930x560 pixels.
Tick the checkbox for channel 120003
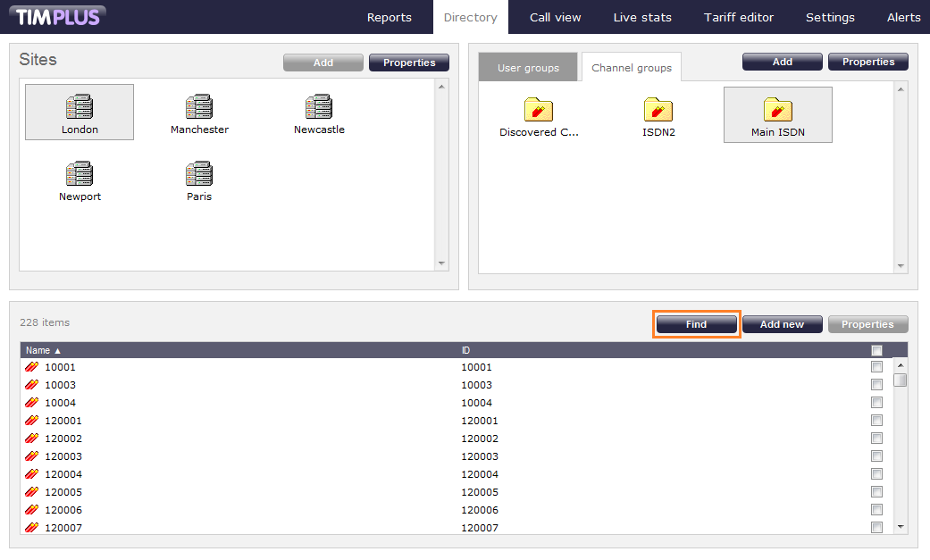pos(876,456)
